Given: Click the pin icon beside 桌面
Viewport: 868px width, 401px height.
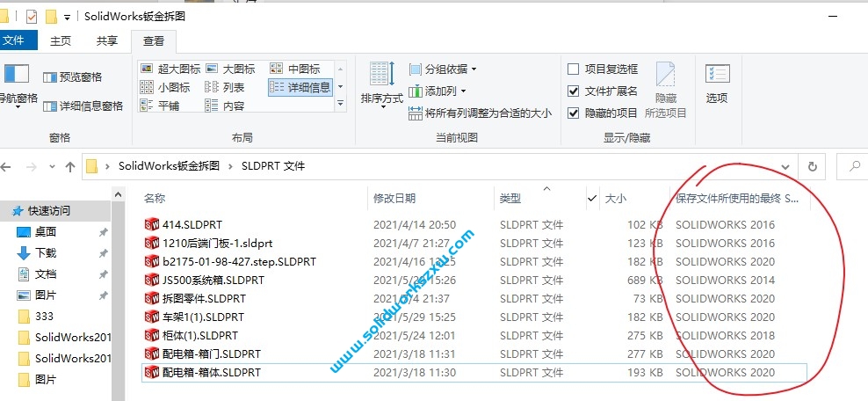Looking at the screenshot, I should tap(103, 232).
